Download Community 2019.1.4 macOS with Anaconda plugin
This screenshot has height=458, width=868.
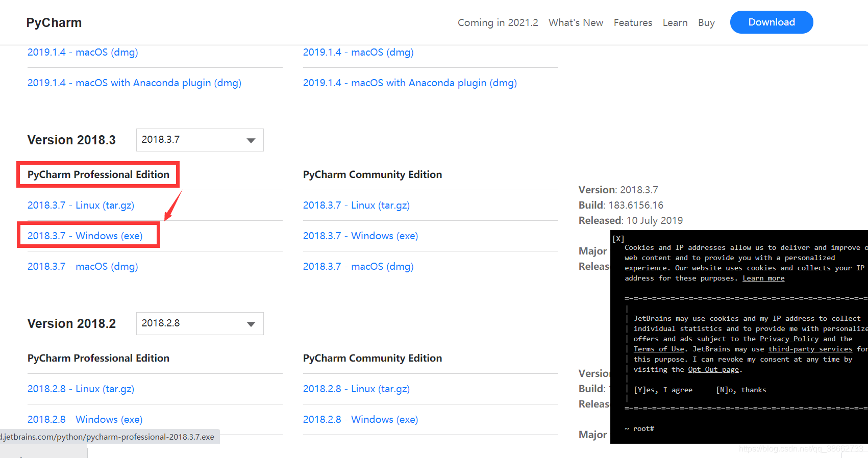click(x=410, y=83)
